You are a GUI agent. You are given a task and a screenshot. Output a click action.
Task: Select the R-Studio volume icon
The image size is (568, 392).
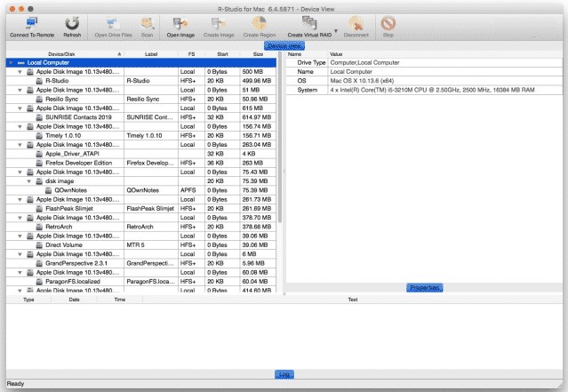click(x=39, y=81)
